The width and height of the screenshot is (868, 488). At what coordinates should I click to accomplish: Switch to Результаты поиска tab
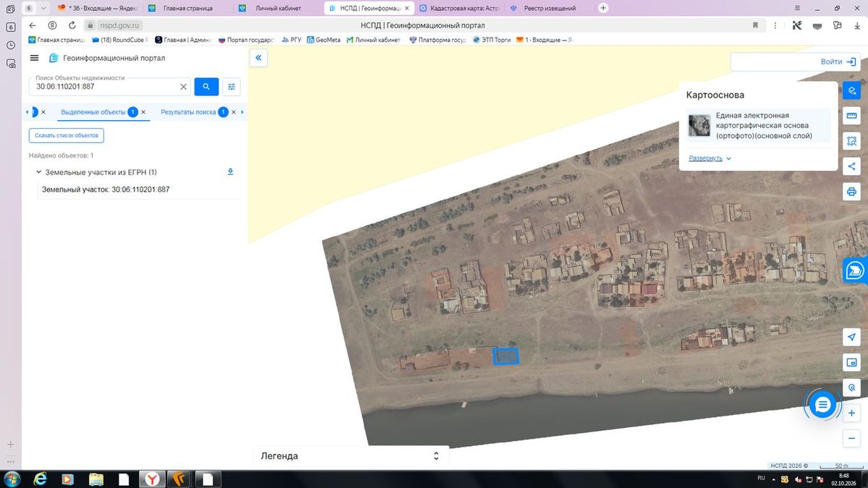coord(188,112)
